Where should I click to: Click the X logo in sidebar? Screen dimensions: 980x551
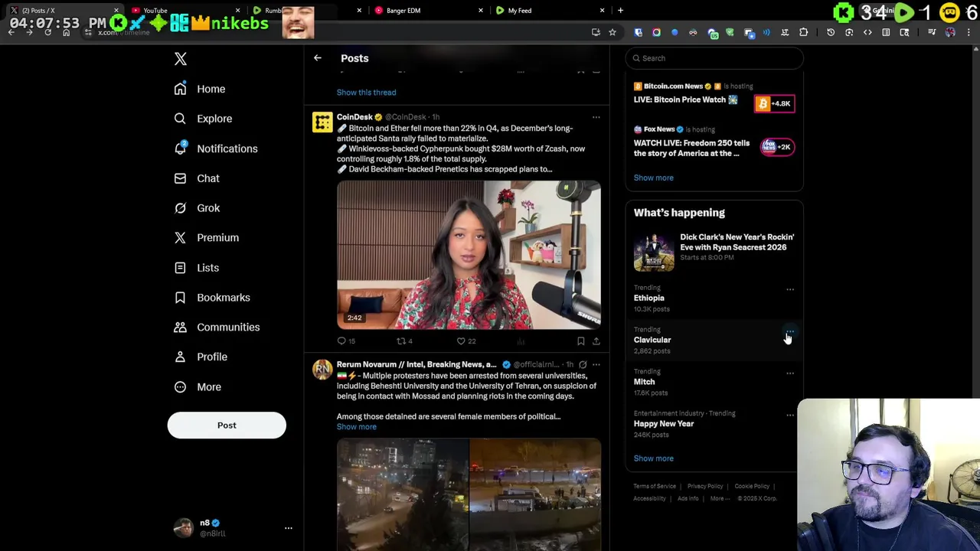tap(181, 59)
